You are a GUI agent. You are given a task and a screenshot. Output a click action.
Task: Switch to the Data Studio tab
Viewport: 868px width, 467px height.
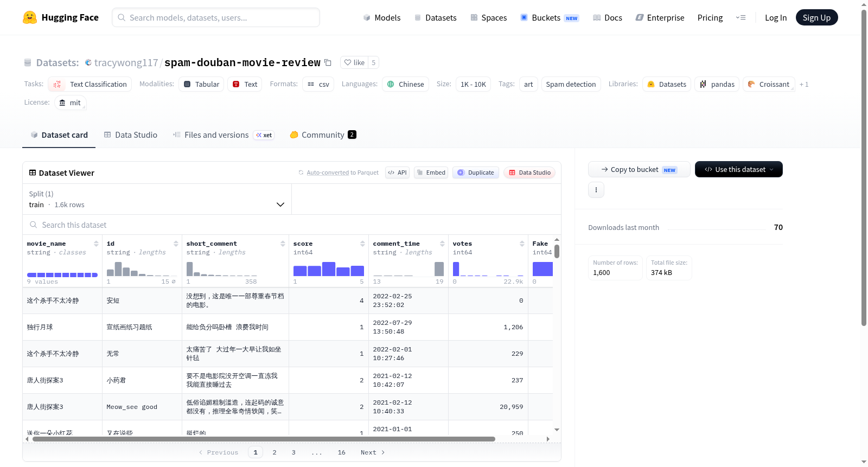(x=130, y=135)
